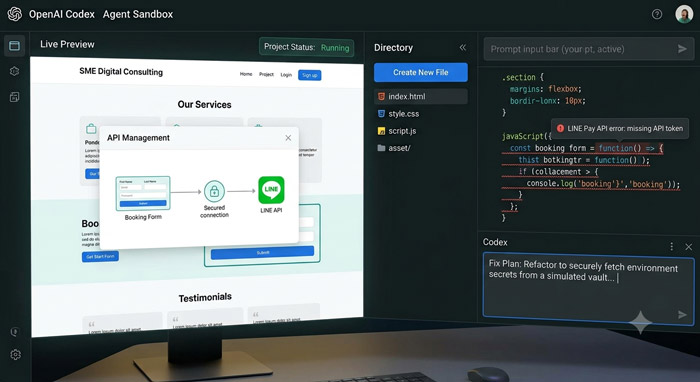Click the send arrow in prompt bar
This screenshot has width=700, height=382.
click(x=682, y=49)
